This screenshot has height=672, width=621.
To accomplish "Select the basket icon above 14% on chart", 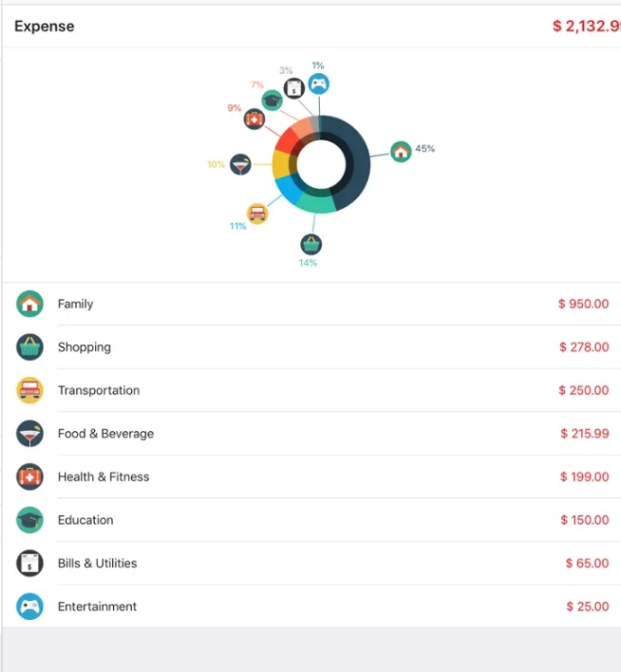I will click(x=310, y=245).
